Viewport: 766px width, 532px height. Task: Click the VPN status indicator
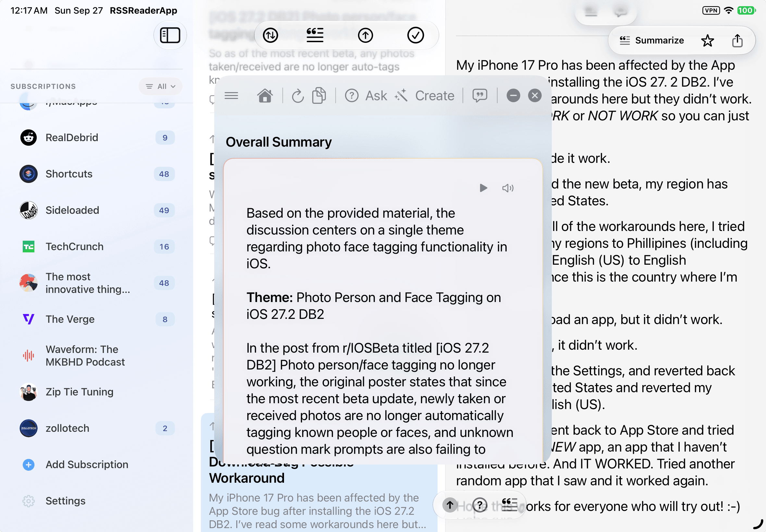coord(711,10)
